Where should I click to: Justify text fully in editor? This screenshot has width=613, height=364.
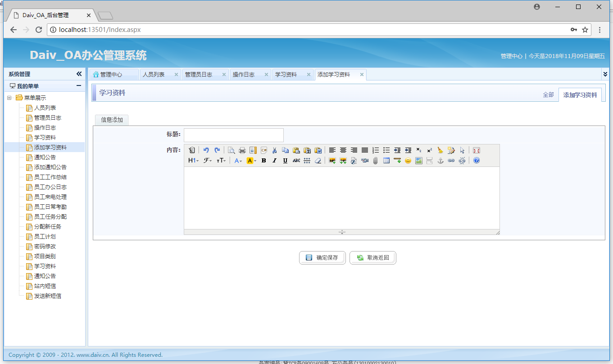365,150
